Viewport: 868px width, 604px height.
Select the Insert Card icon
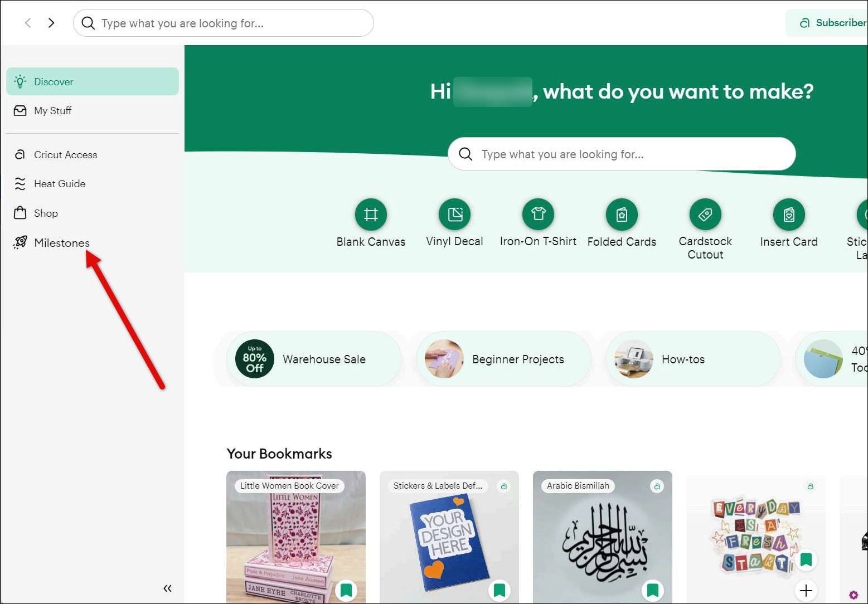coord(789,215)
